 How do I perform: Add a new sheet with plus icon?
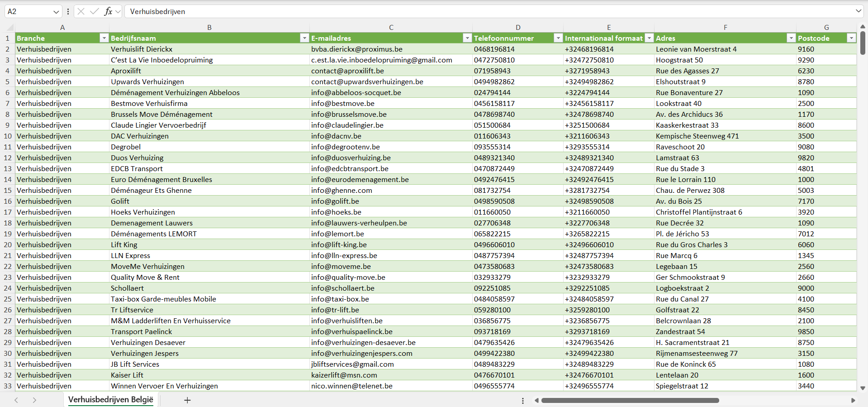[x=187, y=400]
